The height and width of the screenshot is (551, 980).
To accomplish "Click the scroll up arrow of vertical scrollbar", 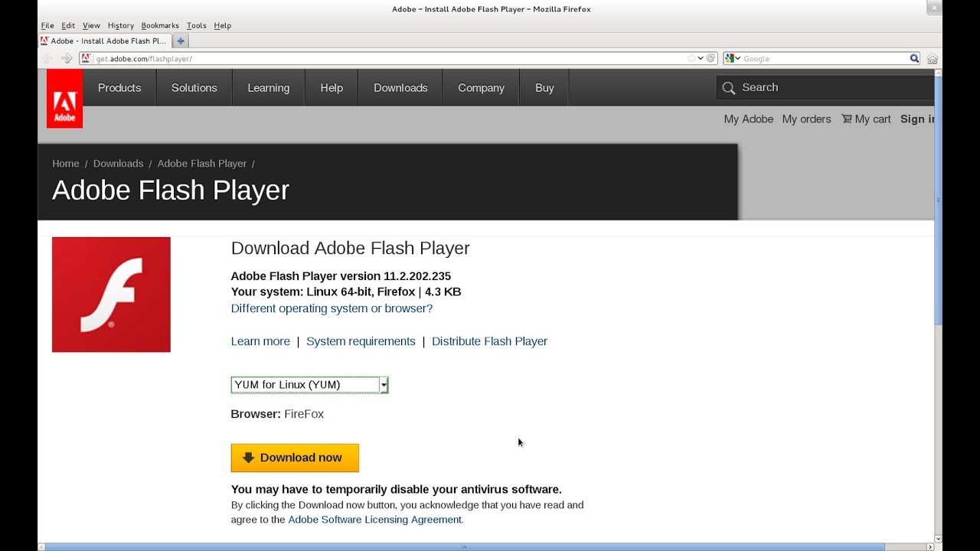I will (938, 72).
